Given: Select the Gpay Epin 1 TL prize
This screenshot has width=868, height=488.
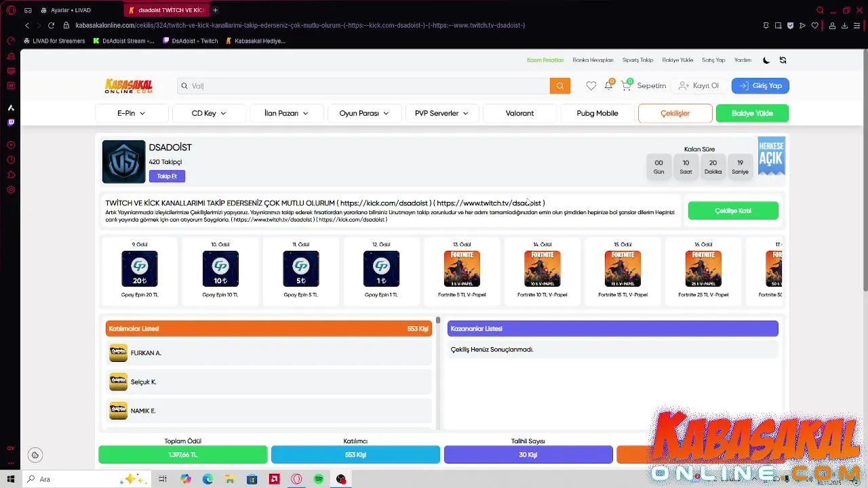Looking at the screenshot, I should click(381, 270).
